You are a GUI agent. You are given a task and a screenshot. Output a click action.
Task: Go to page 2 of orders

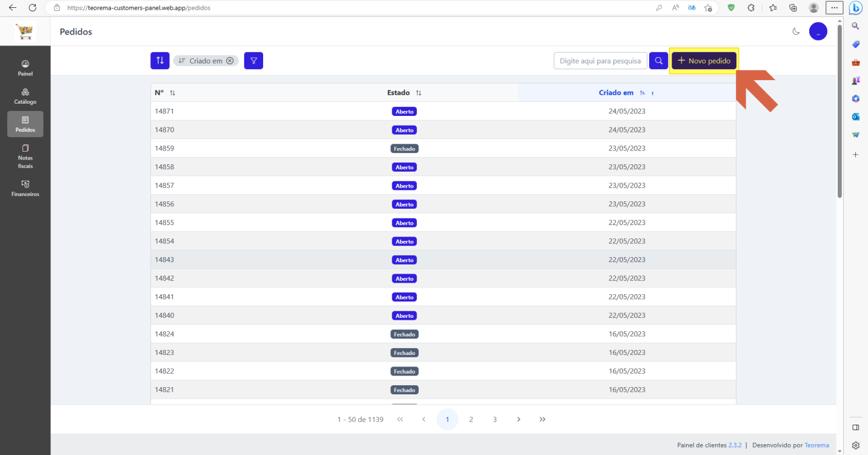(x=471, y=419)
